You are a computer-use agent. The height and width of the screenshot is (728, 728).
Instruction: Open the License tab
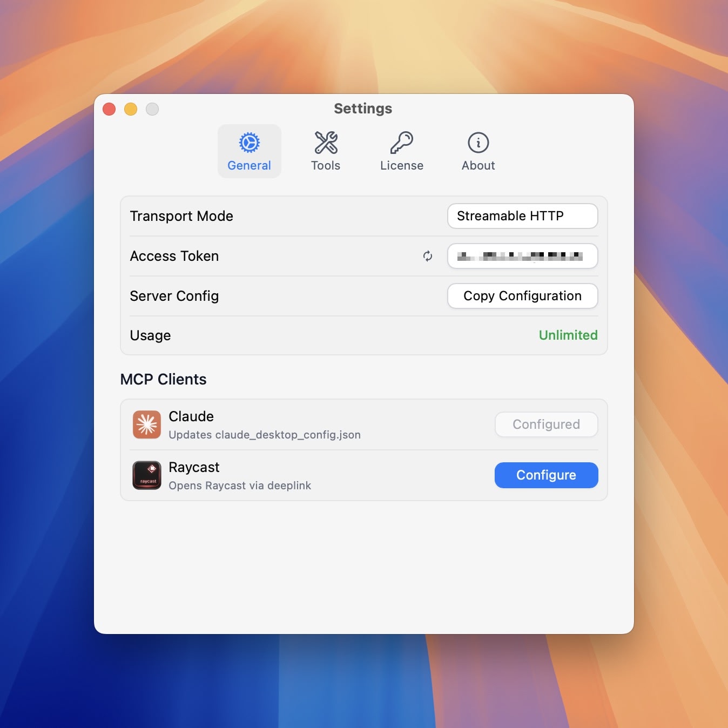pyautogui.click(x=402, y=151)
